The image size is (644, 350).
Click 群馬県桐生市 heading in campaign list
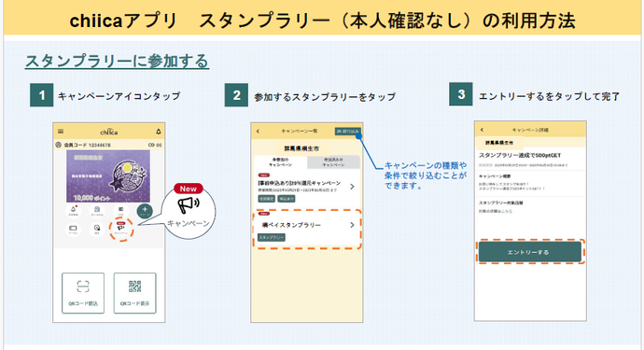[301, 148]
